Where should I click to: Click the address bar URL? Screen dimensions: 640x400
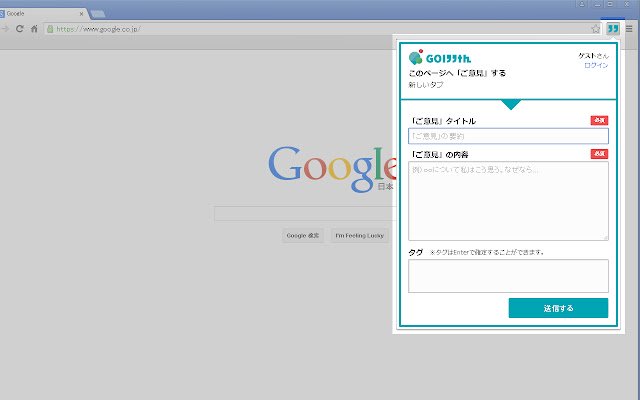(x=98, y=29)
